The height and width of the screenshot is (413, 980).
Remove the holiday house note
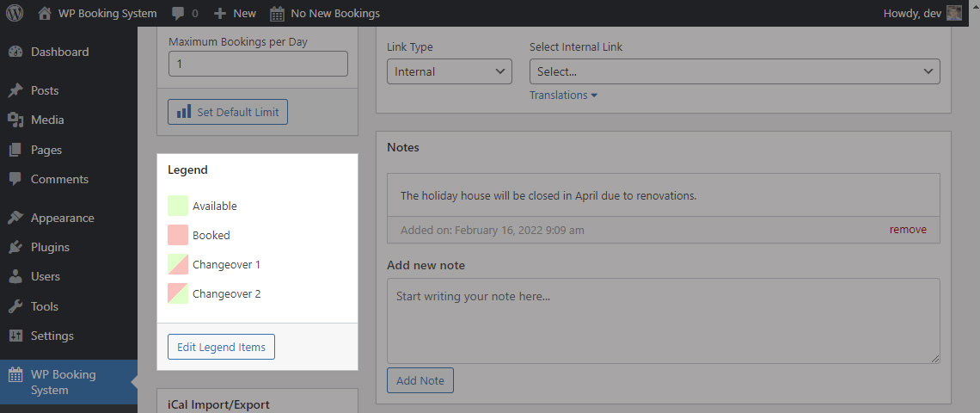tap(908, 230)
